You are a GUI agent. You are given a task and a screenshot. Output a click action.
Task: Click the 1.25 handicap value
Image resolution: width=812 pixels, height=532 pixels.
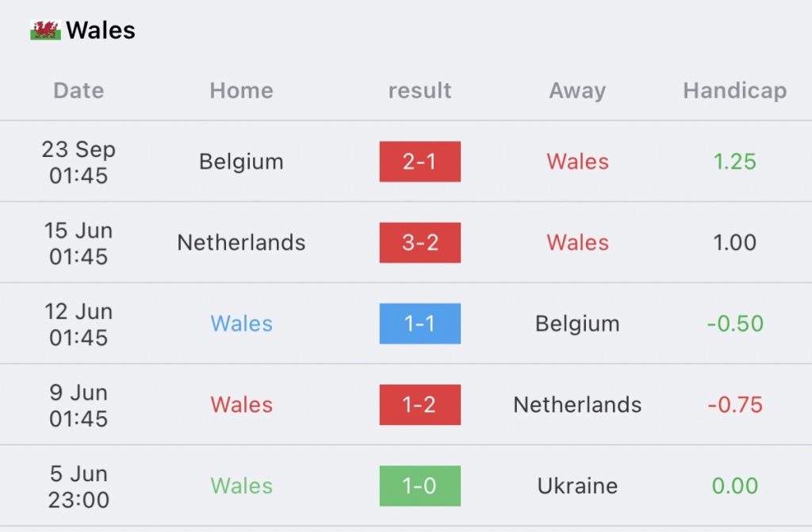(x=735, y=162)
